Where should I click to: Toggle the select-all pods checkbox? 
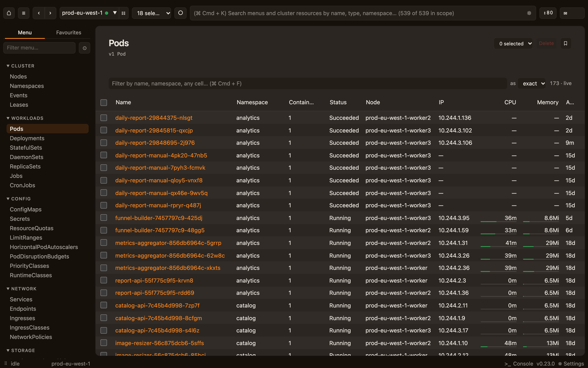tap(104, 102)
